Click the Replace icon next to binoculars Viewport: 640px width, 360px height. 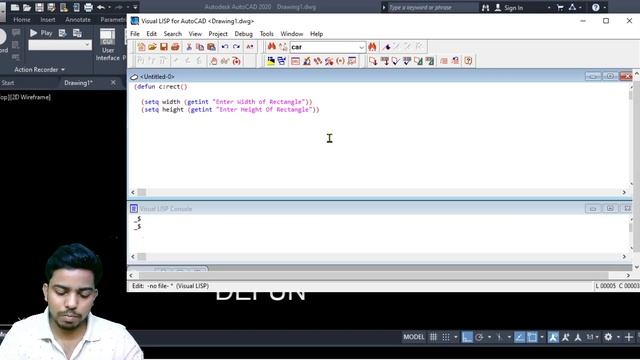coord(283,47)
